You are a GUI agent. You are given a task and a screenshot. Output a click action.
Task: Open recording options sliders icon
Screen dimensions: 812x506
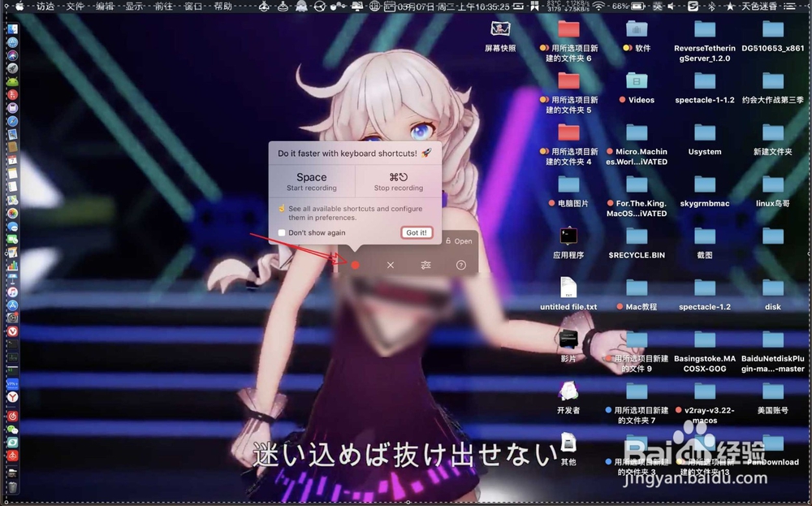pos(425,265)
